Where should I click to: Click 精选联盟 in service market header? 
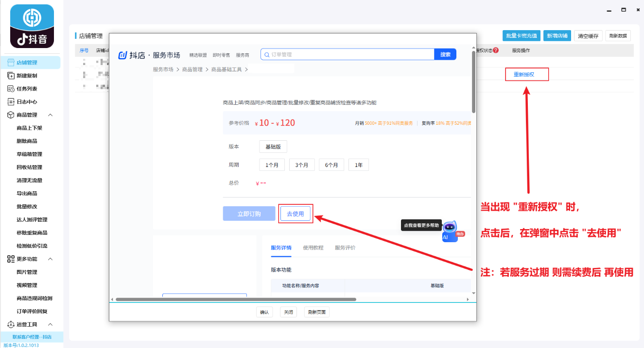(198, 55)
